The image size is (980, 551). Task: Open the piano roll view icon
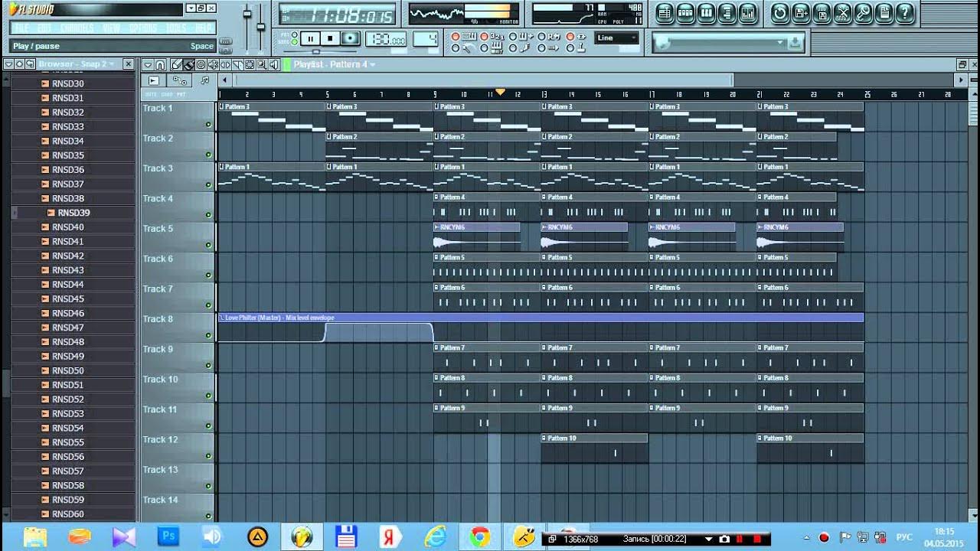click(706, 13)
